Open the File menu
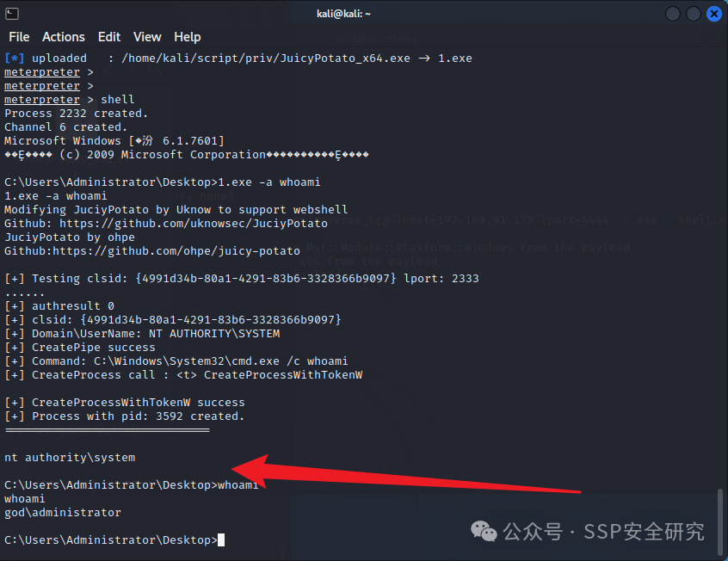The height and width of the screenshot is (561, 728). (x=19, y=37)
